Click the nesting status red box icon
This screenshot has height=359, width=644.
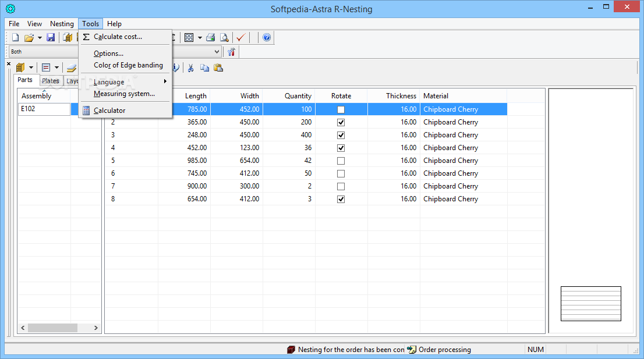[291, 350]
